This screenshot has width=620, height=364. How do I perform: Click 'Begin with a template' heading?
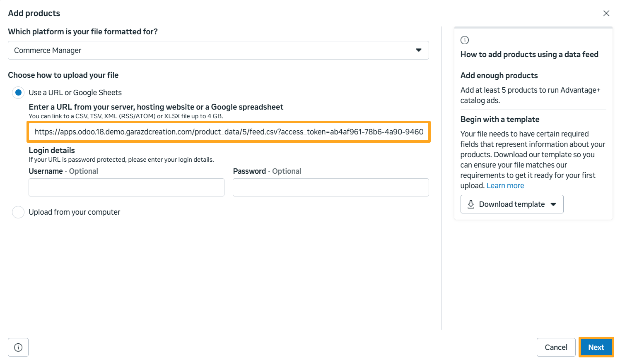[500, 120]
